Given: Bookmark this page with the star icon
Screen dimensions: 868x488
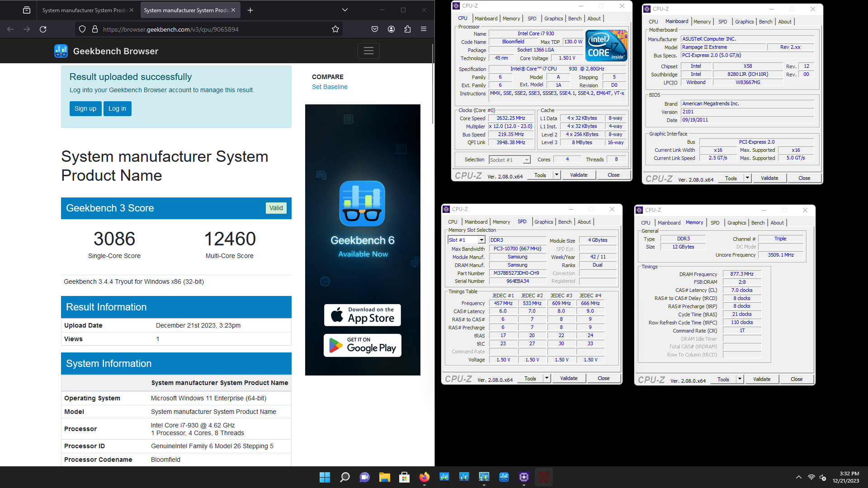Looking at the screenshot, I should tap(335, 29).
